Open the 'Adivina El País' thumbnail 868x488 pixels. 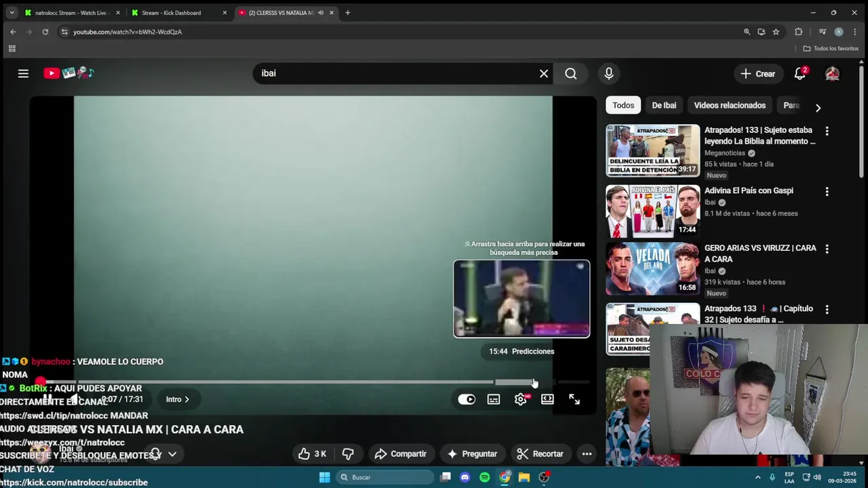click(652, 211)
